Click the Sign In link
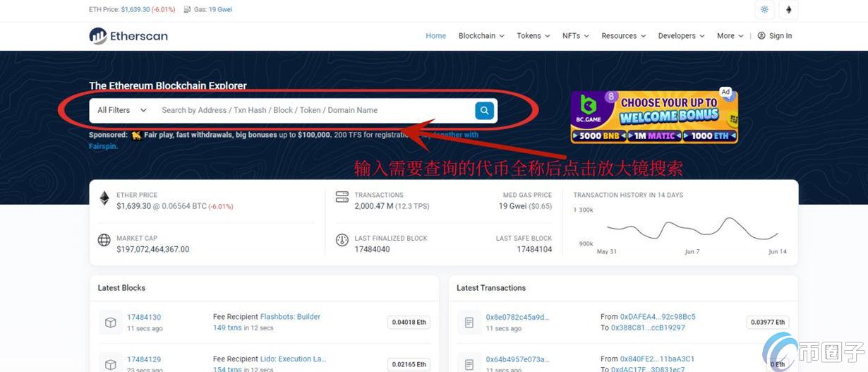This screenshot has height=372, width=868. click(780, 36)
